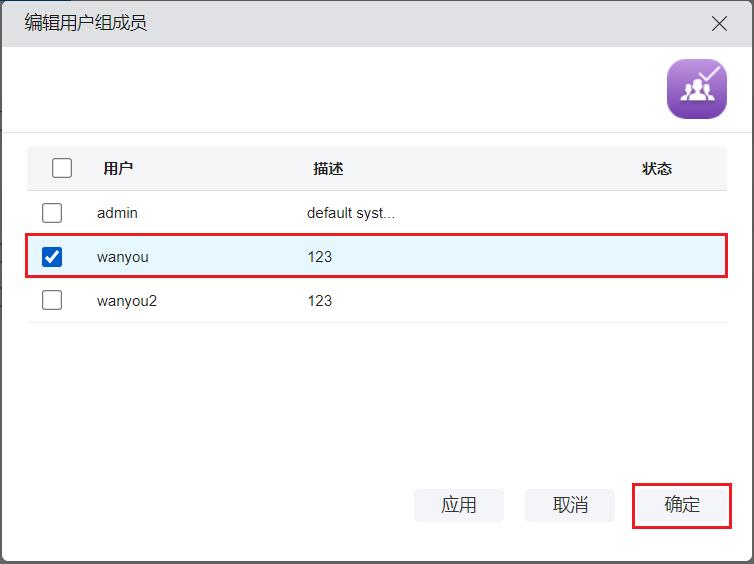Select the wanyou2 username text
Image resolution: width=754 pixels, height=564 pixels.
tap(127, 301)
